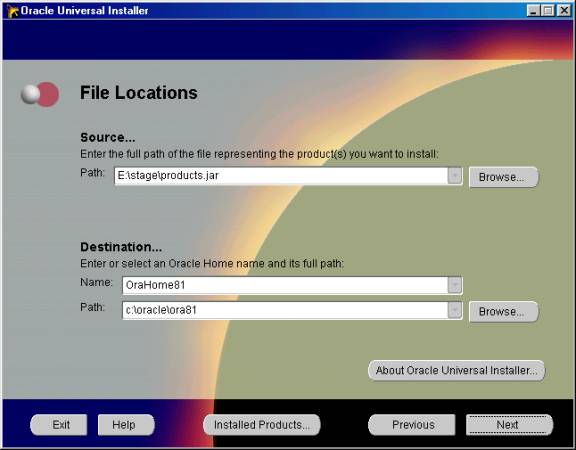576x450 pixels.
Task: Open About Oracle Universal Installer dialog
Action: (x=457, y=370)
